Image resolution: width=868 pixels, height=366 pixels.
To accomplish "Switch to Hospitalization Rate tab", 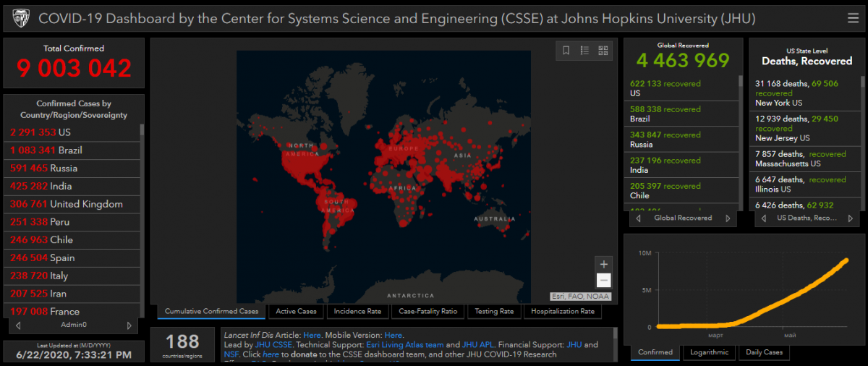I will pyautogui.click(x=563, y=311).
